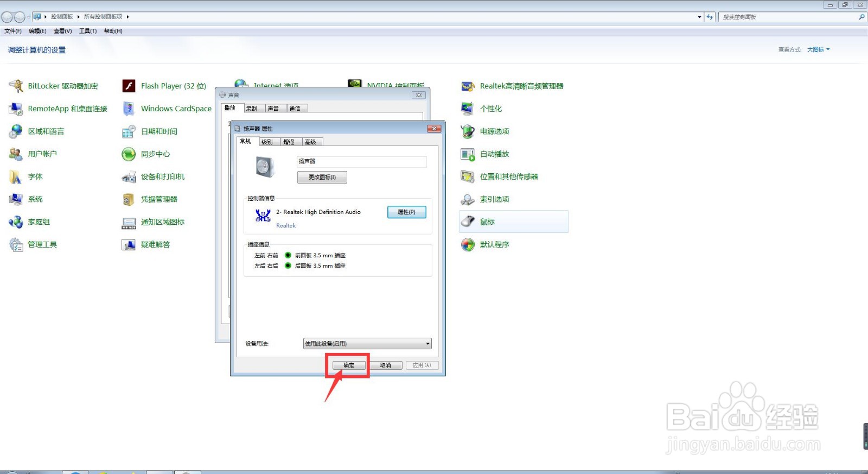Click the 扬声器 device name field
Viewport: 868px width, 474px height.
tap(362, 161)
